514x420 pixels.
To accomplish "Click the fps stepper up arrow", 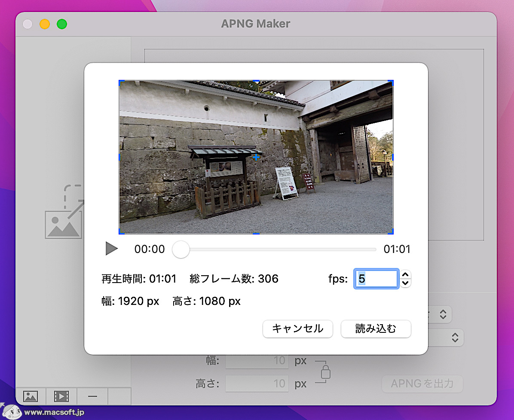I will point(404,275).
